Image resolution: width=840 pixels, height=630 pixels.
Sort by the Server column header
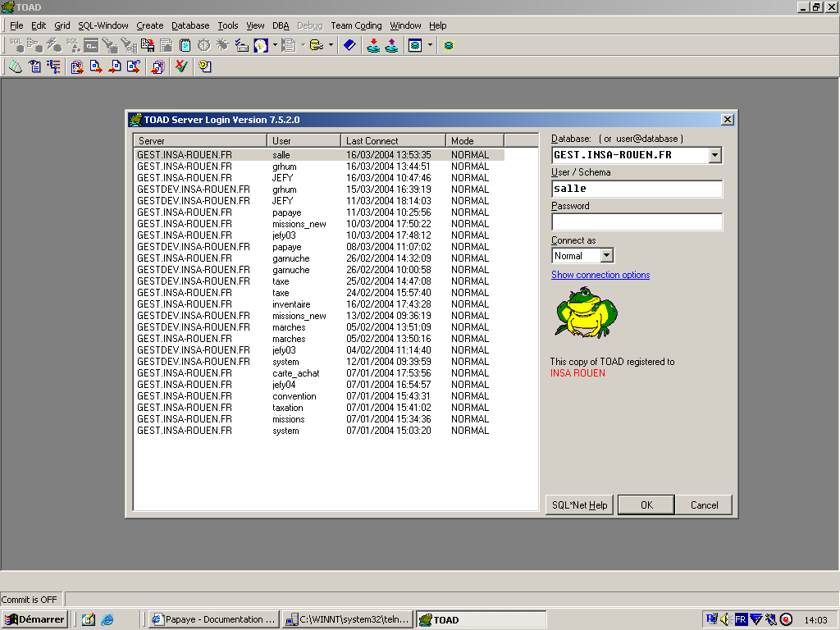[x=200, y=141]
